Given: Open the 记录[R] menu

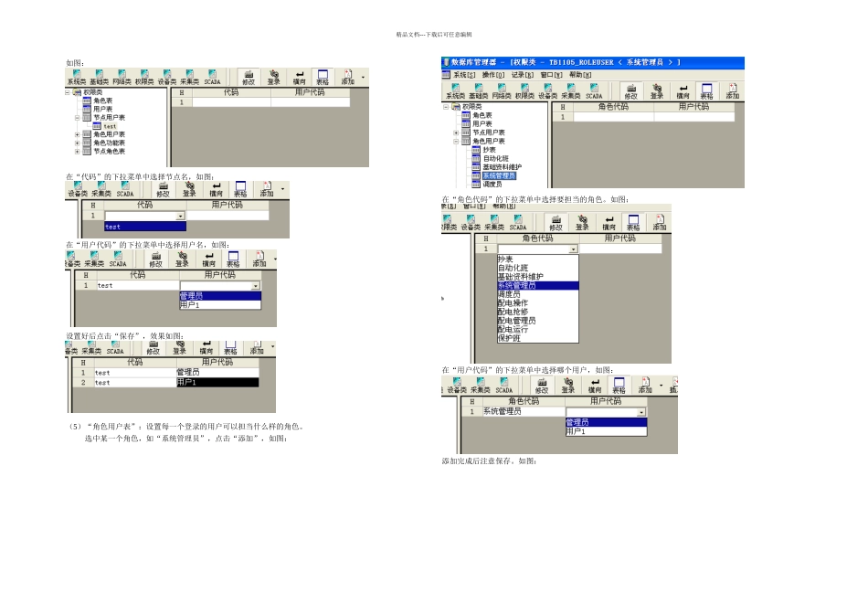Looking at the screenshot, I should click(x=522, y=75).
